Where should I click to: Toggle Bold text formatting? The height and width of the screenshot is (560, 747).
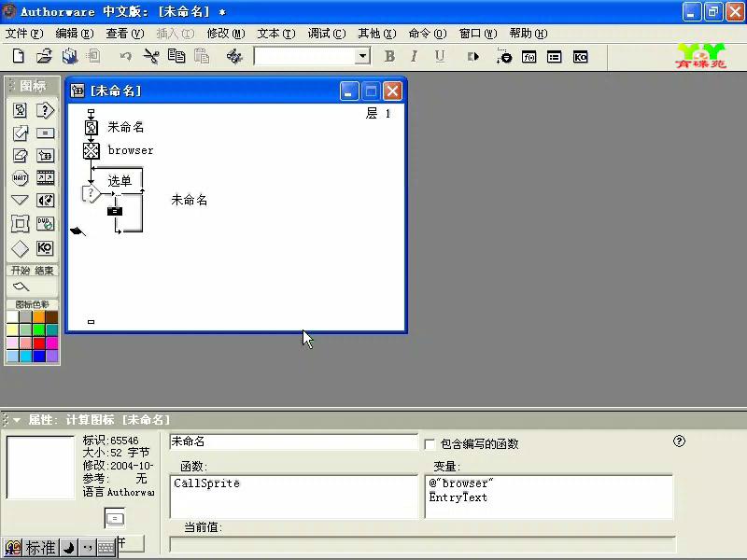point(389,56)
